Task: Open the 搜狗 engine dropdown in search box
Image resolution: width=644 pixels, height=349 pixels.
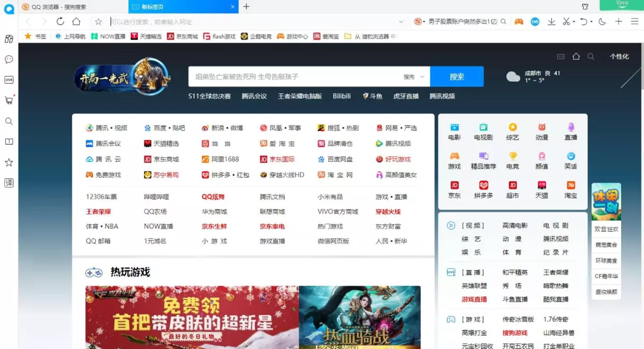Action: 414,77
